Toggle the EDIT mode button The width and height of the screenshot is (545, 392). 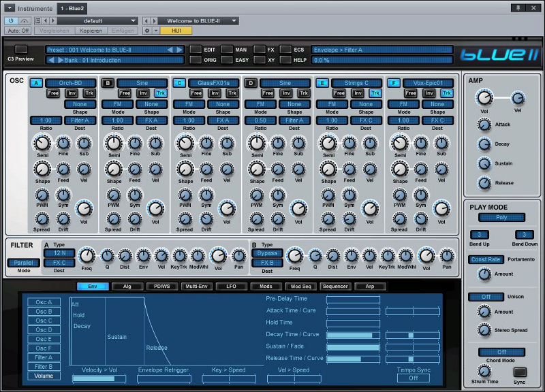(x=196, y=50)
